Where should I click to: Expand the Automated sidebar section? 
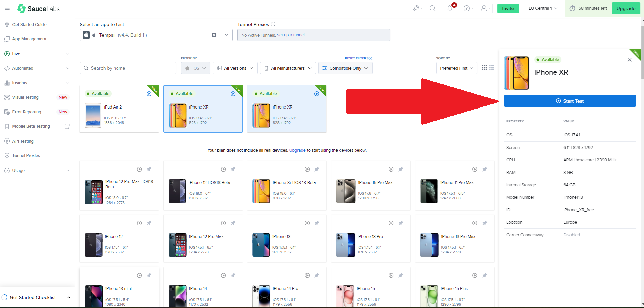[x=68, y=68]
